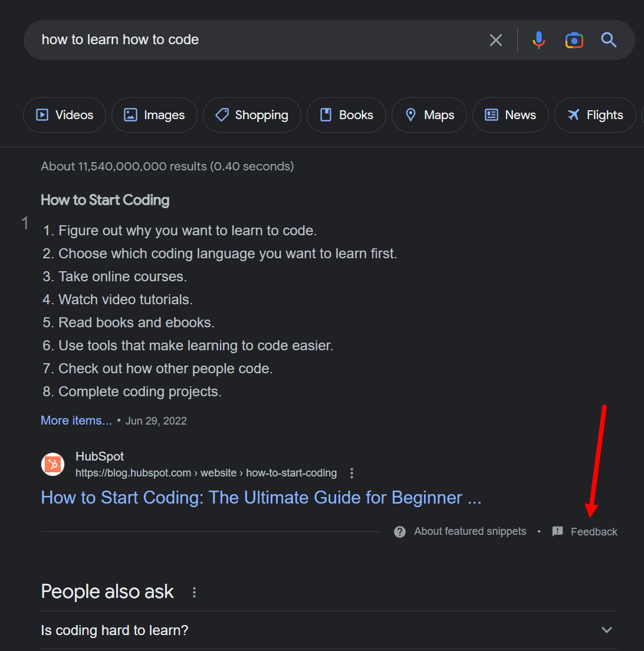
Task: Click the HubSpot favicon logo
Action: 52,464
